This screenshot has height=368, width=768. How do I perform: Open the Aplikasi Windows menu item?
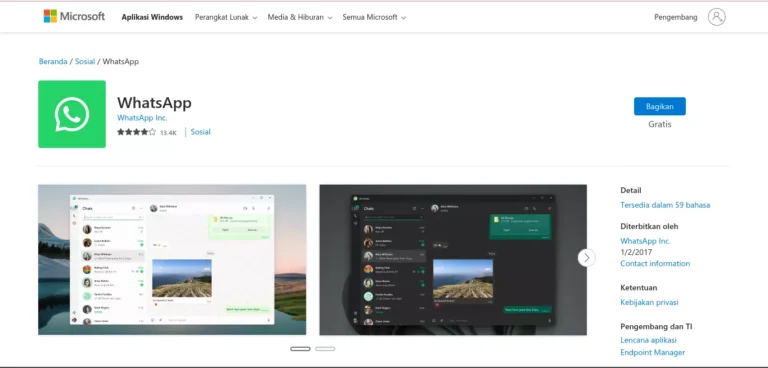(x=152, y=17)
